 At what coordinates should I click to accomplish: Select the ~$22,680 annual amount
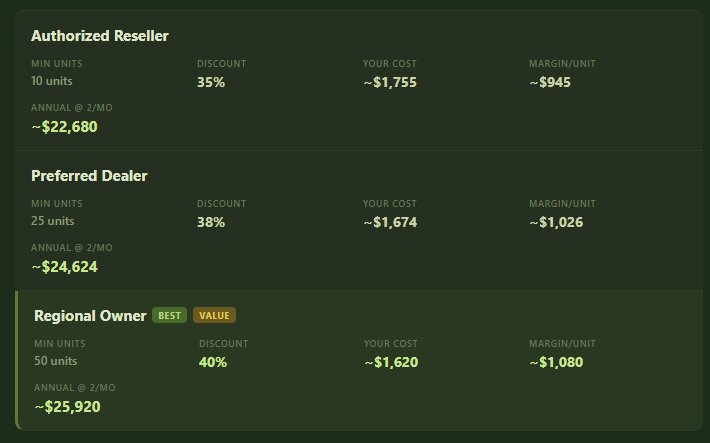(64, 126)
